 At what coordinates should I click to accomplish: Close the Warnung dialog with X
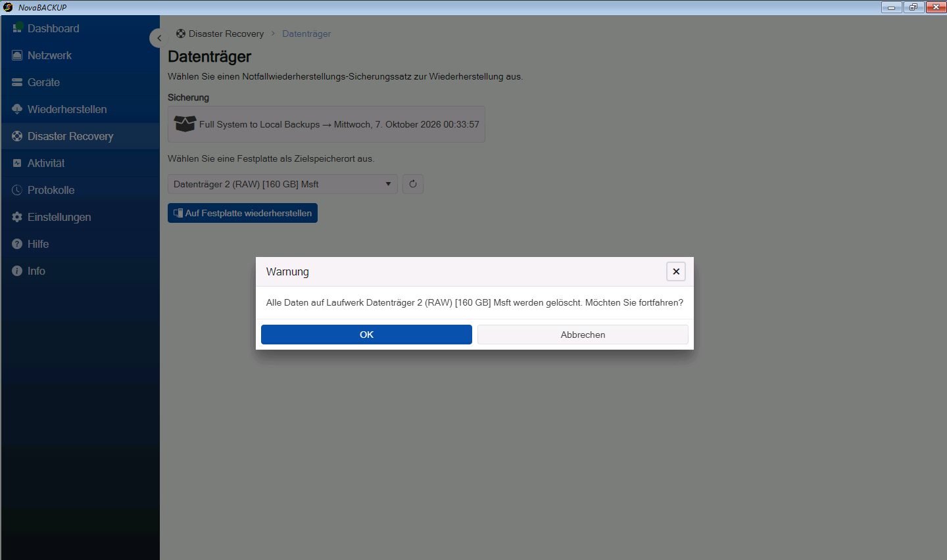(676, 271)
